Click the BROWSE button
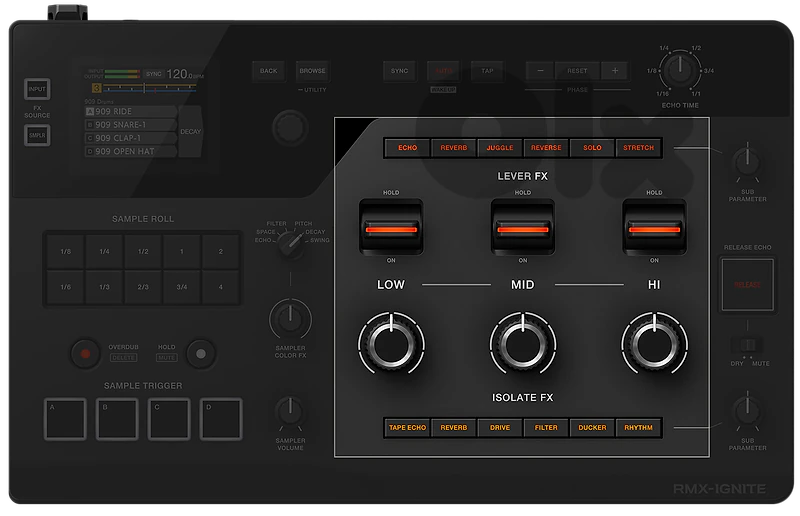 312,71
